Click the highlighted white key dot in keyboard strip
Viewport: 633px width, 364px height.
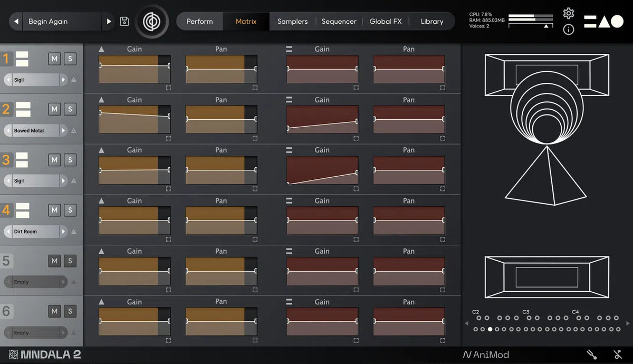490,329
